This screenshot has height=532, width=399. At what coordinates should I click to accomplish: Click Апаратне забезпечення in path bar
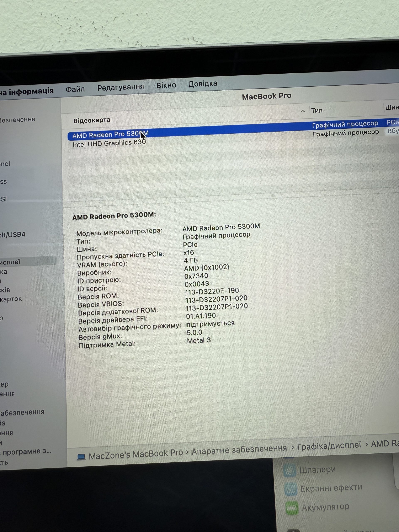[x=239, y=450]
